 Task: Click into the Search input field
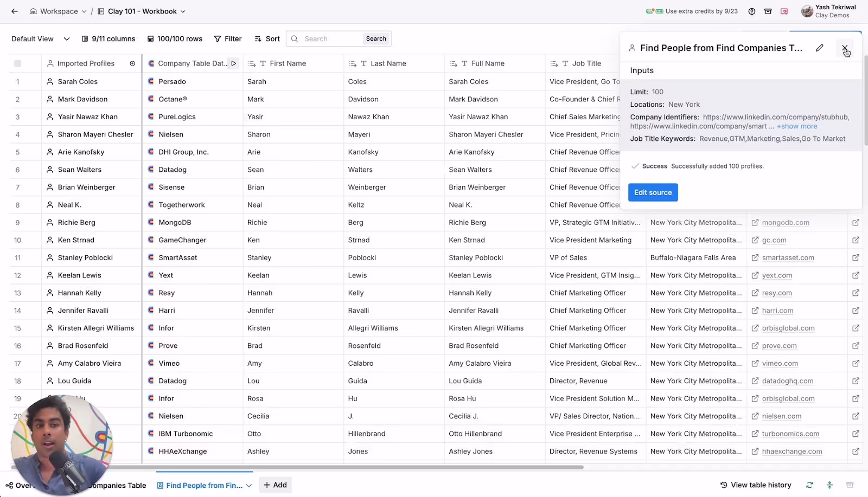click(x=331, y=39)
